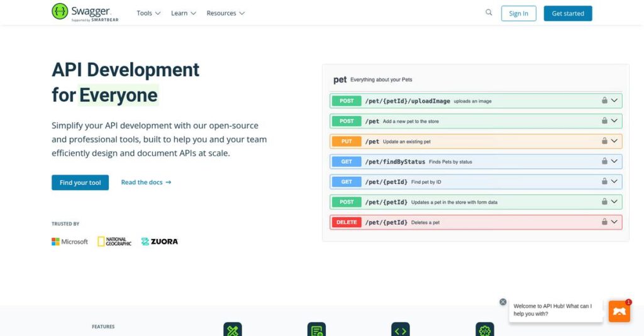Viewport: 644px width, 336px height.
Task: Click the red DELETE method badge
Action: pos(347,222)
